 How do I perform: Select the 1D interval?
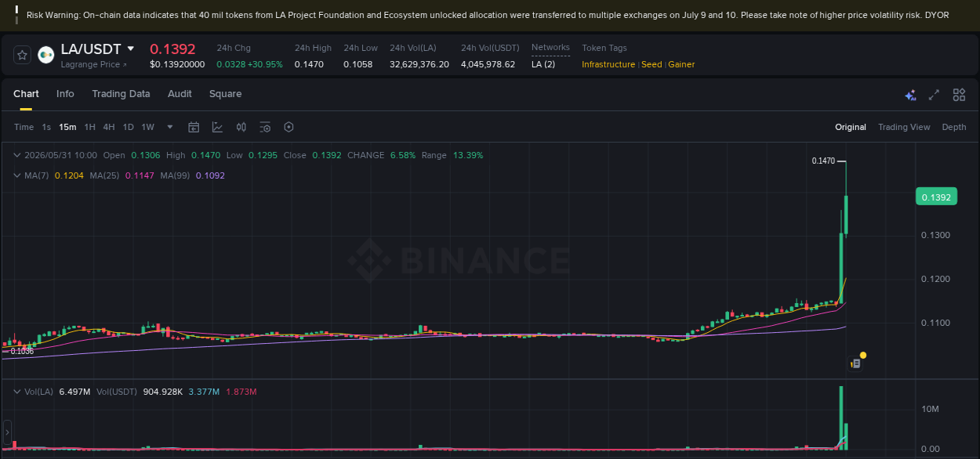point(128,127)
